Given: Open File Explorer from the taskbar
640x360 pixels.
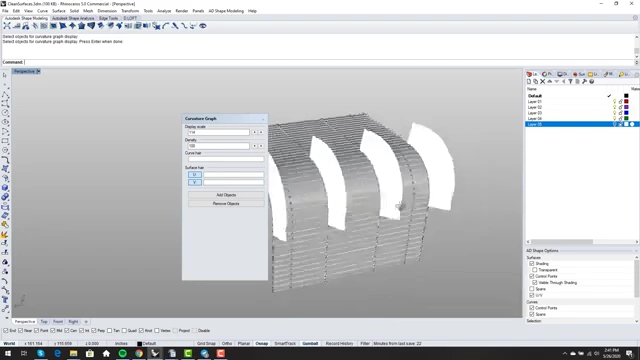Looking at the screenshot, I should point(73,353).
